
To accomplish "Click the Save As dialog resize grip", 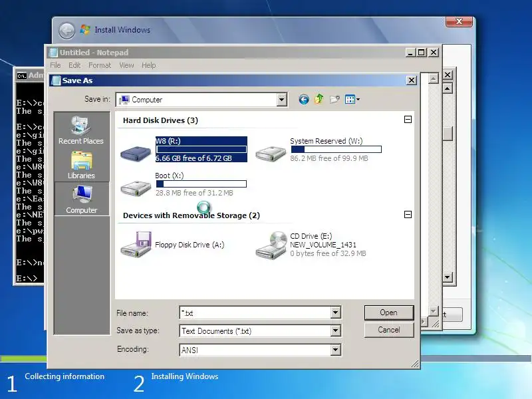I will pos(415,364).
